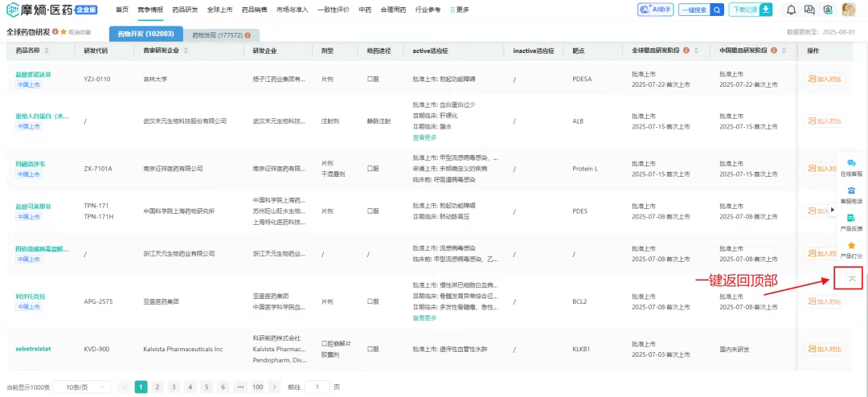Open the messages chat icon
Image resolution: width=868 pixels, height=397 pixels.
click(x=809, y=10)
